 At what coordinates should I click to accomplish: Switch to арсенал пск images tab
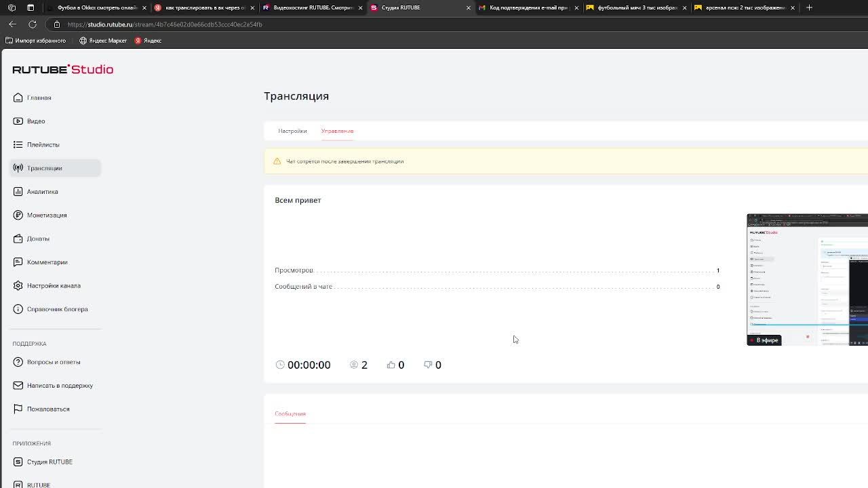[x=744, y=7]
